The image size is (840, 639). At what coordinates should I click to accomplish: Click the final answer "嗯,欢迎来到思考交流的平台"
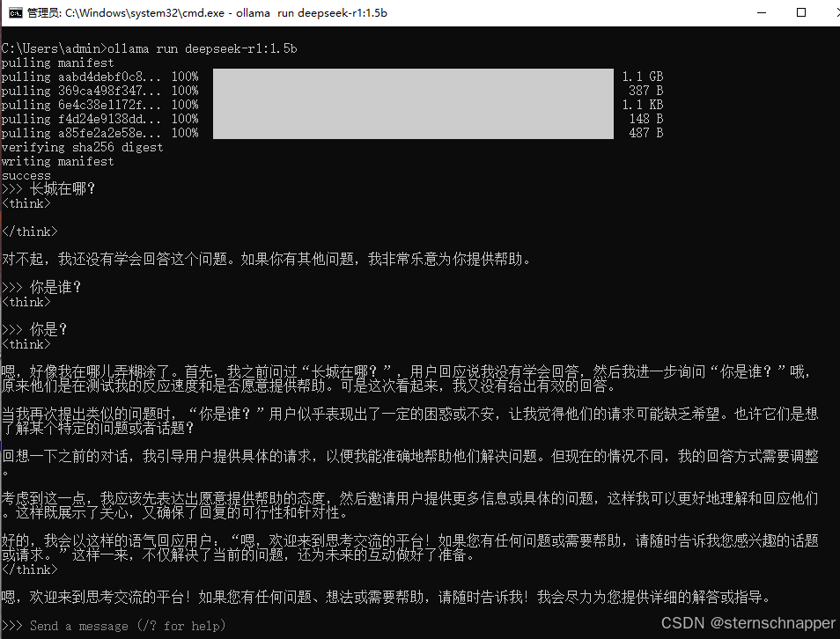(386, 598)
